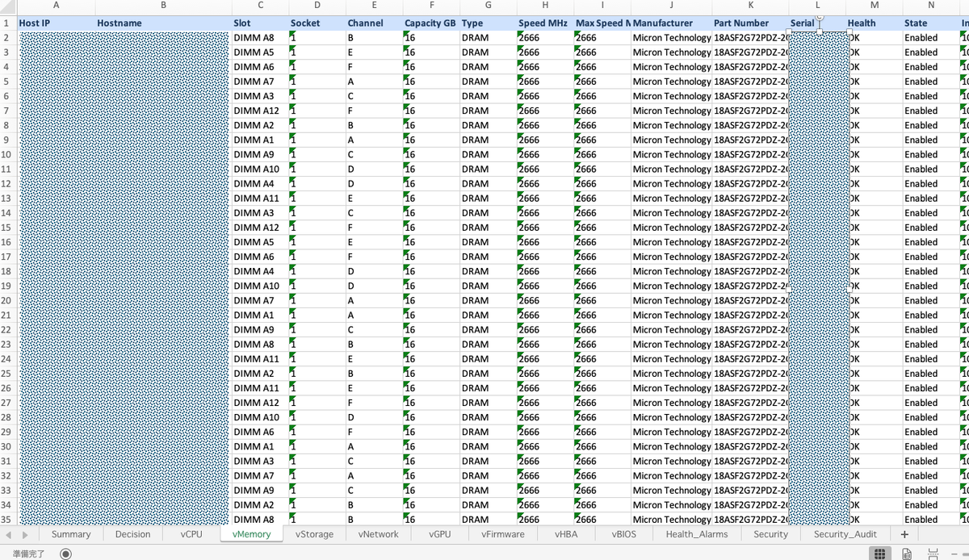This screenshot has width=969, height=560.
Task: Select the vMemory sheet tab
Action: pos(251,534)
